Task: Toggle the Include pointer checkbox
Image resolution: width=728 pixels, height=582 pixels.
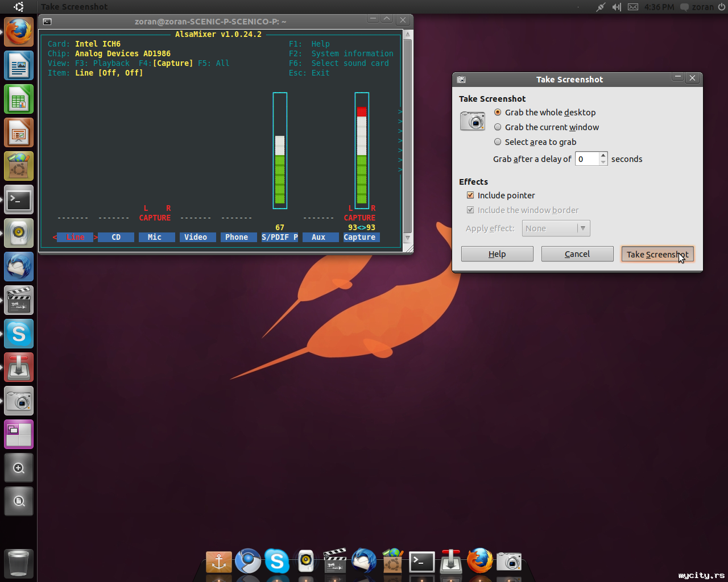Action: pos(470,196)
